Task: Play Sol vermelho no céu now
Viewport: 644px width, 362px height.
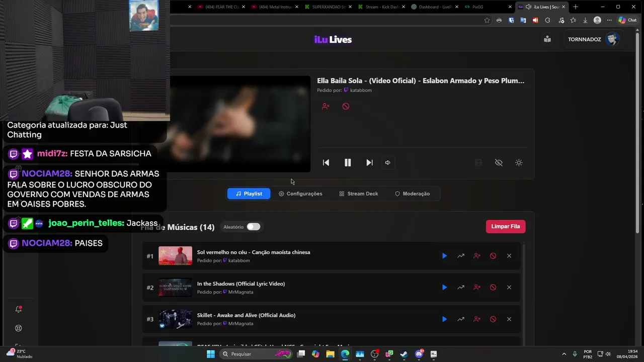Action: (444, 256)
